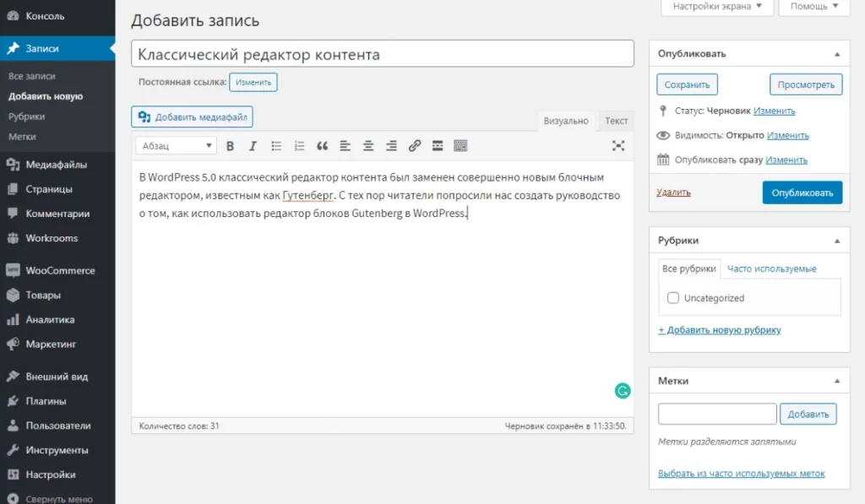Screen dimensions: 865x504
Task: Insert a bulleted list
Action: [275, 146]
